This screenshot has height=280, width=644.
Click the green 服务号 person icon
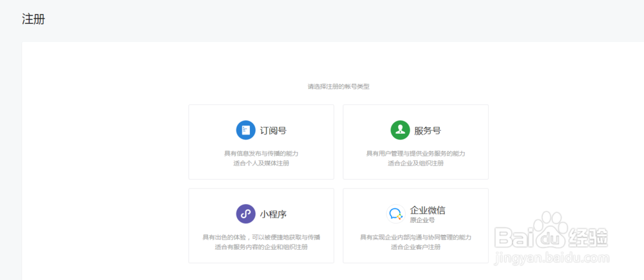401,130
